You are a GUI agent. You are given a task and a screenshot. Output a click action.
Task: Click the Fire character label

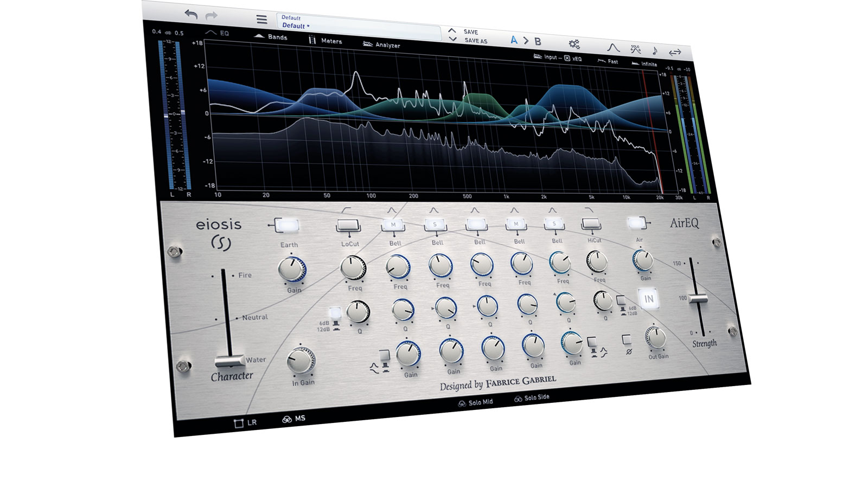(245, 275)
